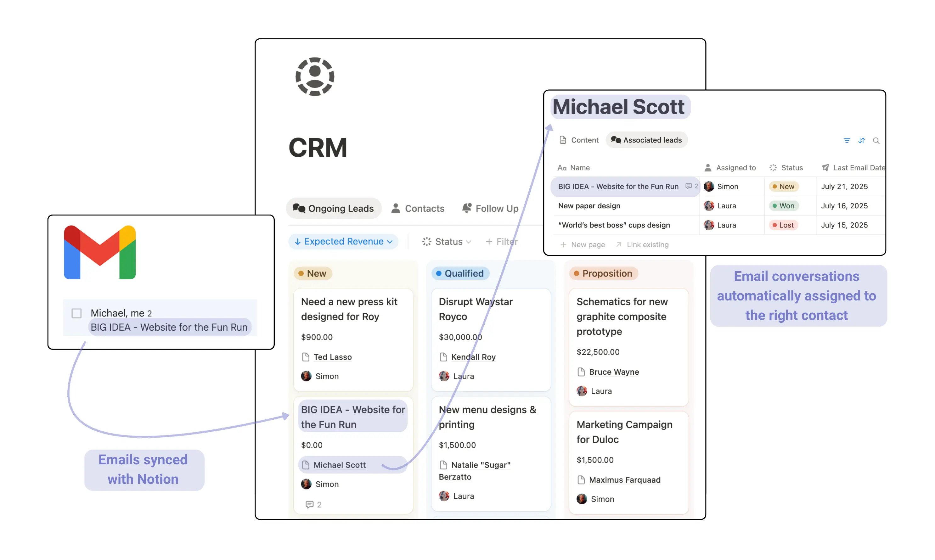Open the Ted Lasso contact link
935x560 pixels.
(332, 357)
